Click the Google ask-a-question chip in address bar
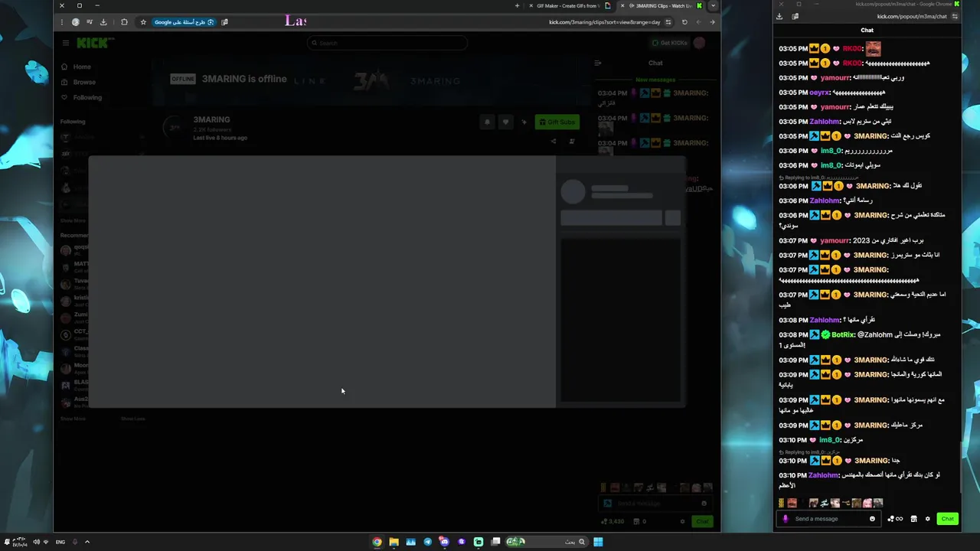980x551 pixels. [185, 22]
